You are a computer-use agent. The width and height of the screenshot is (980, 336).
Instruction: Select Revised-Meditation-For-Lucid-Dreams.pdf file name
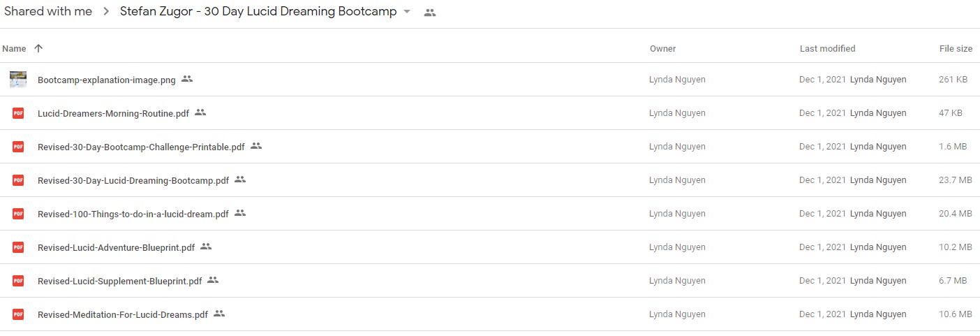point(123,314)
